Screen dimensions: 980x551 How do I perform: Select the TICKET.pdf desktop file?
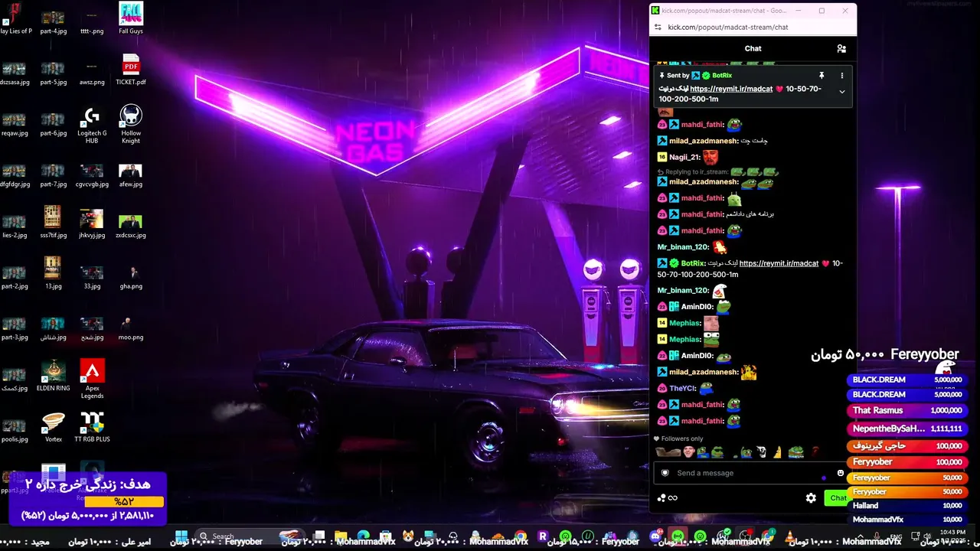[x=131, y=70]
